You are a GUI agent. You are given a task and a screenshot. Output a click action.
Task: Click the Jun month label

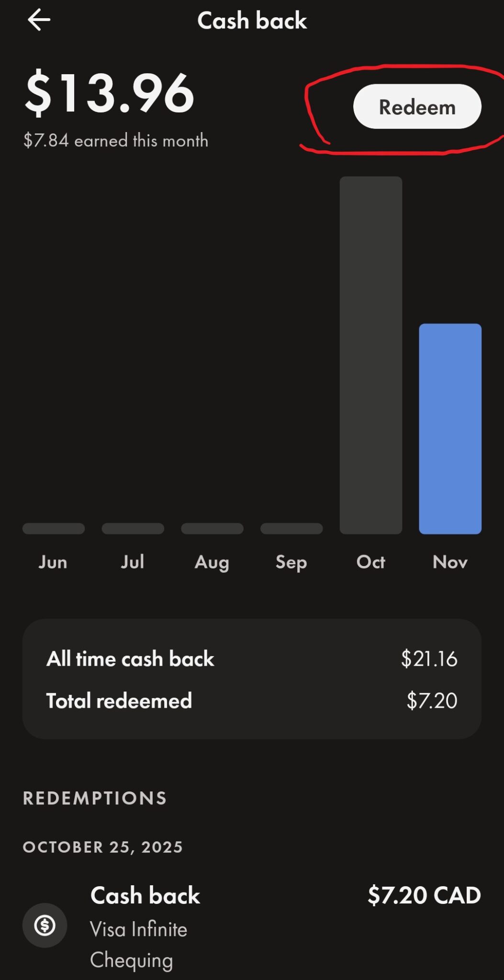(53, 562)
